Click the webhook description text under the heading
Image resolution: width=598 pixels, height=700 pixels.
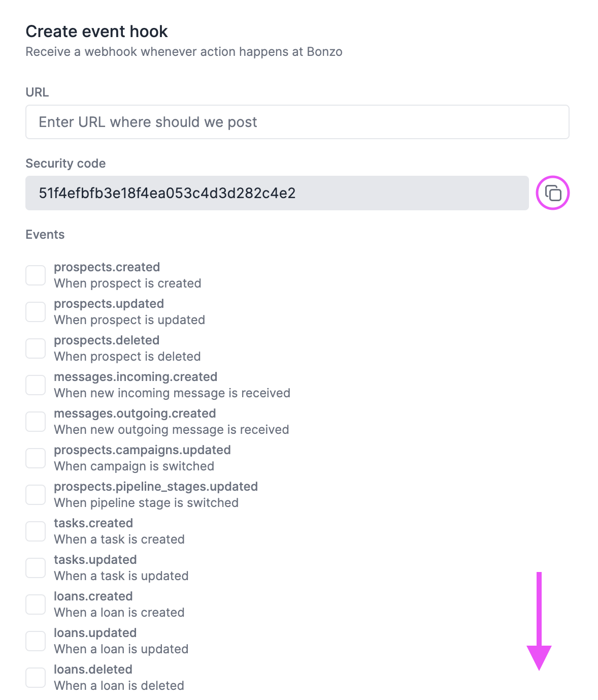coord(184,51)
